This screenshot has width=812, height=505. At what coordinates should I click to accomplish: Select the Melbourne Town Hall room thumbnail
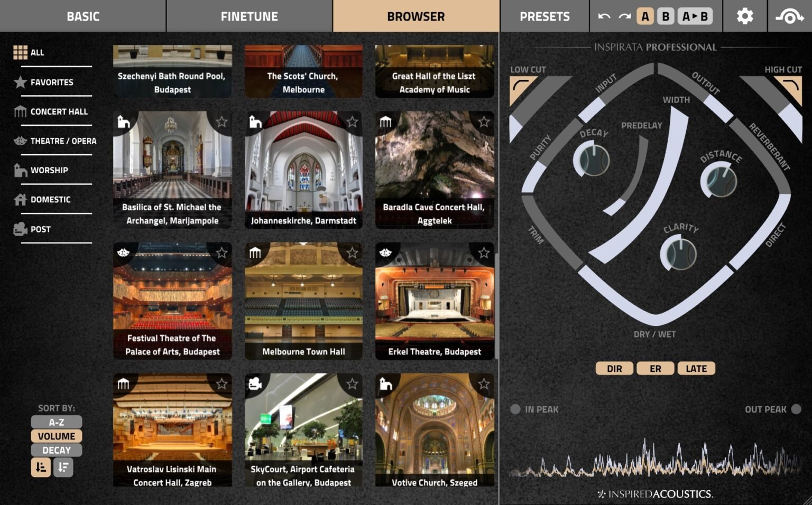point(303,301)
